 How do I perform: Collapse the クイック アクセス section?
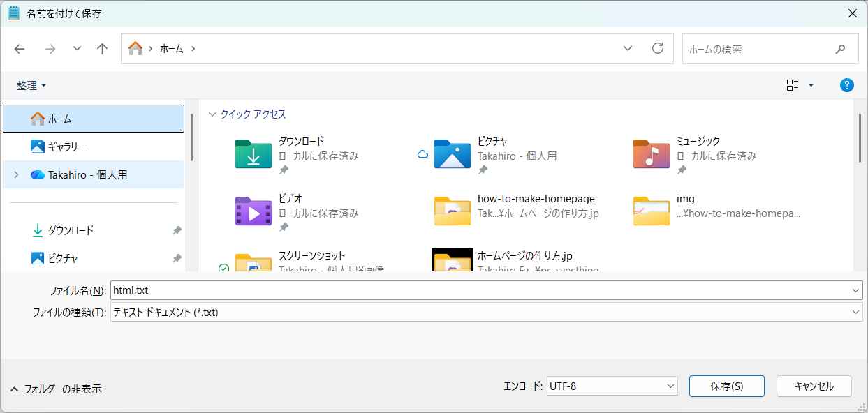[212, 114]
